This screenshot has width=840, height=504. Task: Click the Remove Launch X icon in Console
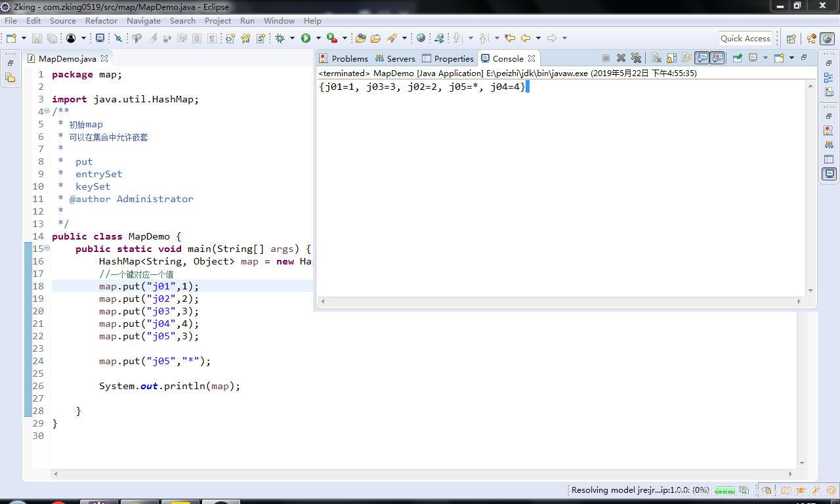621,58
